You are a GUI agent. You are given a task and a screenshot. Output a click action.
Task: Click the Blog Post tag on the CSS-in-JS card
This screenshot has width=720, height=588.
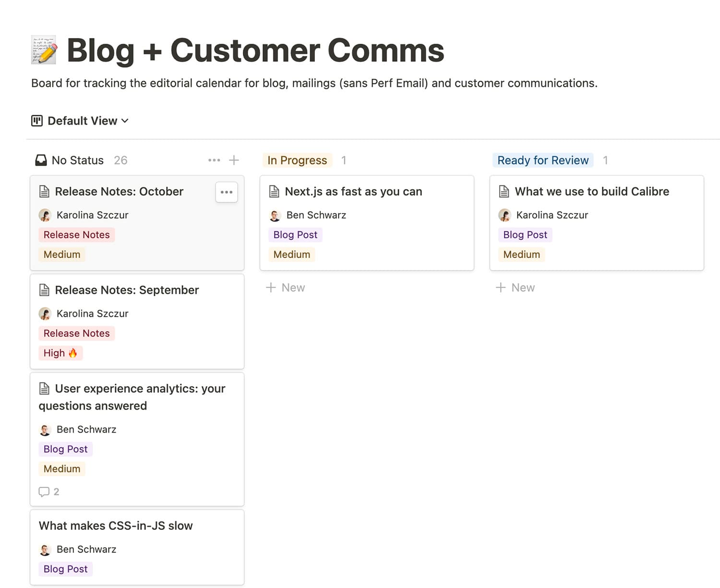pyautogui.click(x=65, y=569)
